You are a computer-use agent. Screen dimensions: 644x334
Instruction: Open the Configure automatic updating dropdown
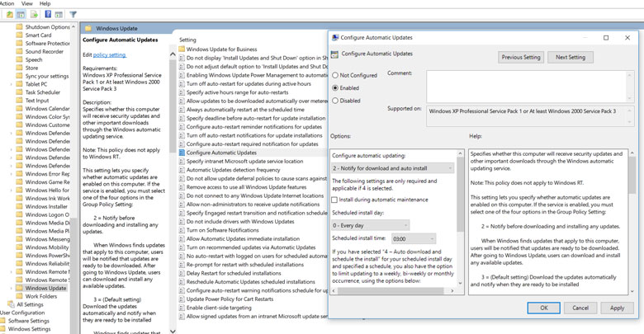tap(392, 168)
